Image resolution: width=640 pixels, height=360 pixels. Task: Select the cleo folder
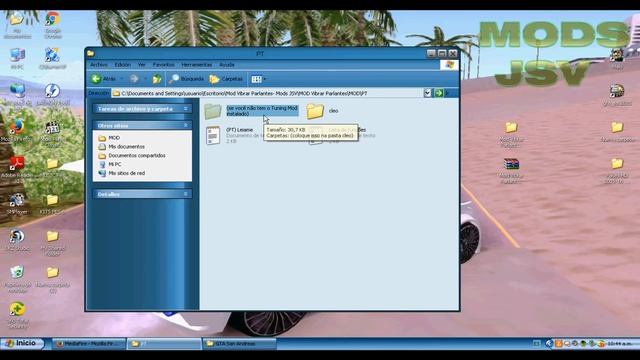[322, 111]
